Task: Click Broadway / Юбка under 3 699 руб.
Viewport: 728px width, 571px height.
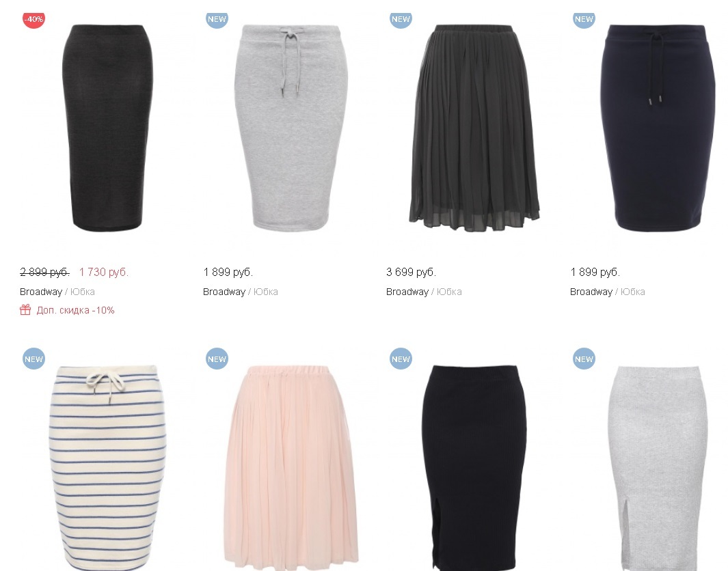Action: [424, 292]
